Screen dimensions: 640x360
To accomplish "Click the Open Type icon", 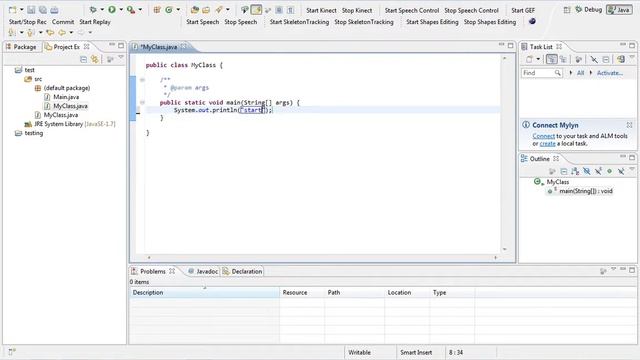I will coord(195,9).
